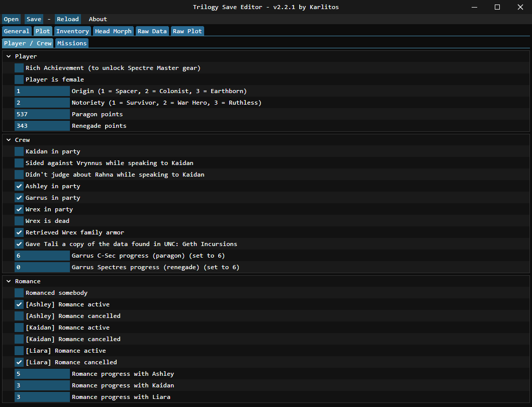
Task: Uncheck [Ashley] Romance active
Action: tap(19, 304)
